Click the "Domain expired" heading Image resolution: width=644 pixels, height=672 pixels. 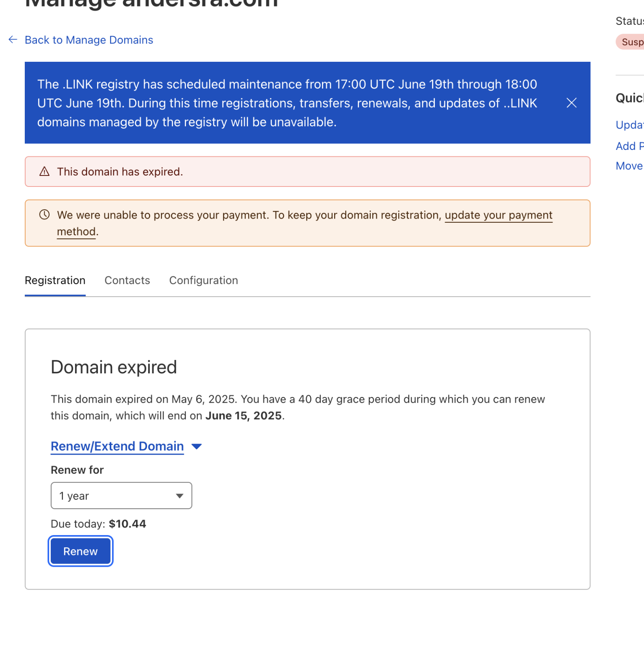pos(114,367)
